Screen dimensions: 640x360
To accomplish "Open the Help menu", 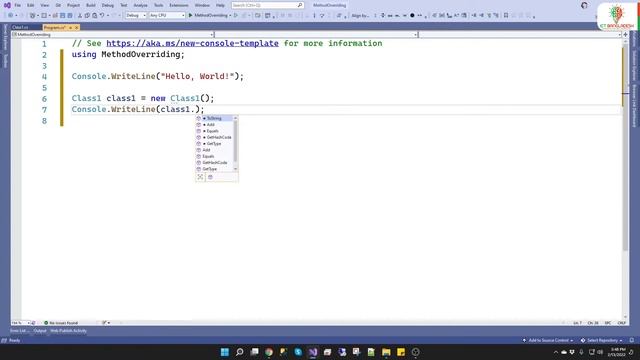I will 220,5.
